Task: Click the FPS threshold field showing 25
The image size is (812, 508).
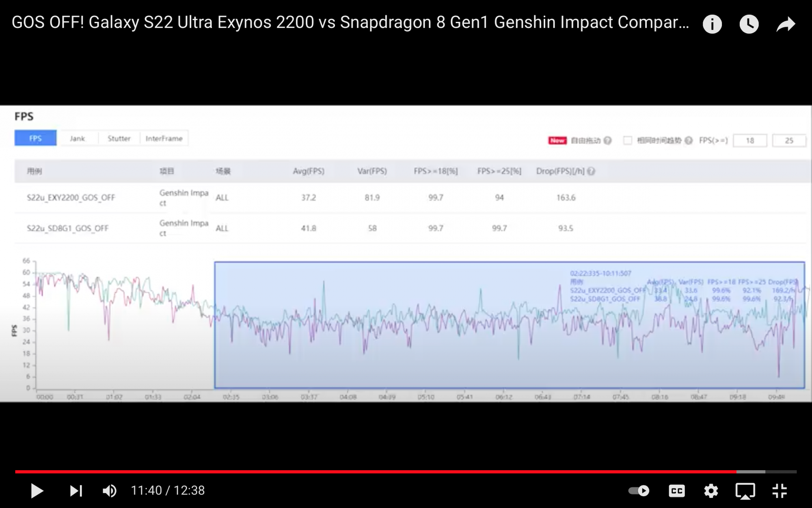Action: 788,141
